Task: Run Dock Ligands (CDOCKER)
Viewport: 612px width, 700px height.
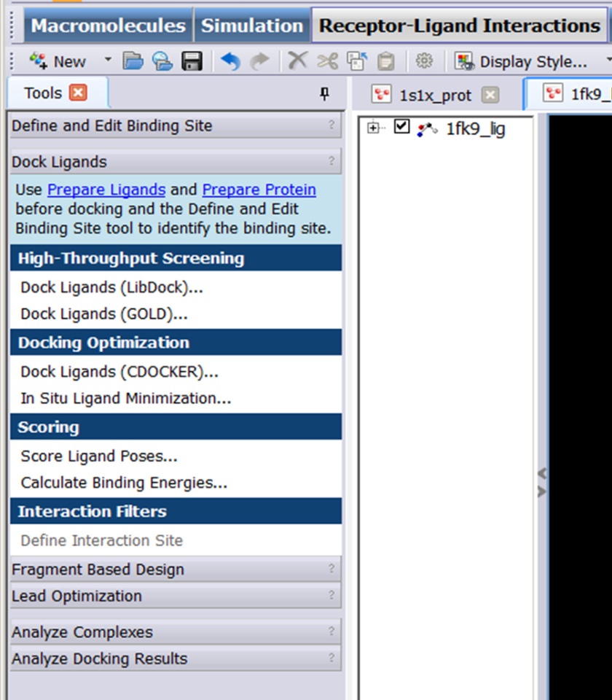Action: point(119,371)
